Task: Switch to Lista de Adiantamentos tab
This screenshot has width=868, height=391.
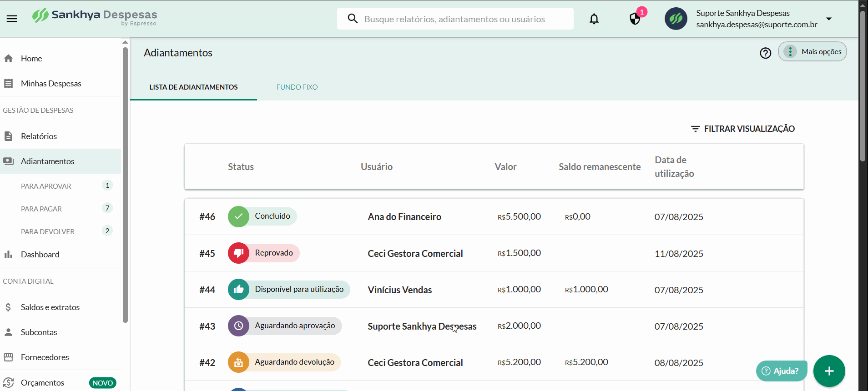Action: [193, 87]
